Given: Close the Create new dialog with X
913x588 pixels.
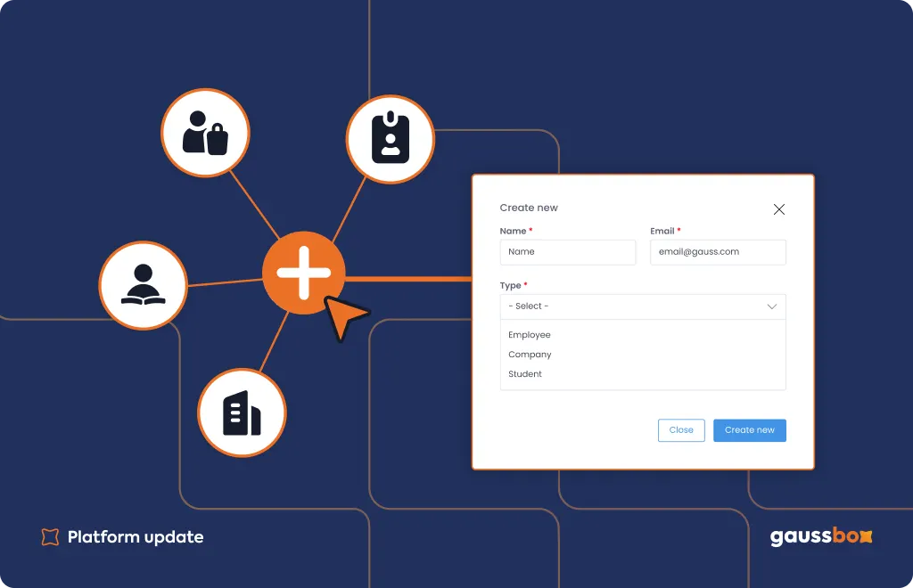Looking at the screenshot, I should pyautogui.click(x=779, y=209).
